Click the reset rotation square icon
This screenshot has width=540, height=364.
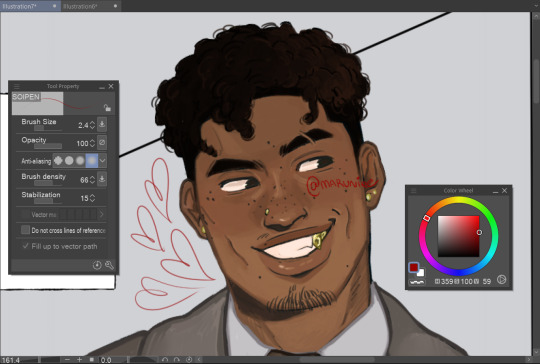(x=92, y=360)
